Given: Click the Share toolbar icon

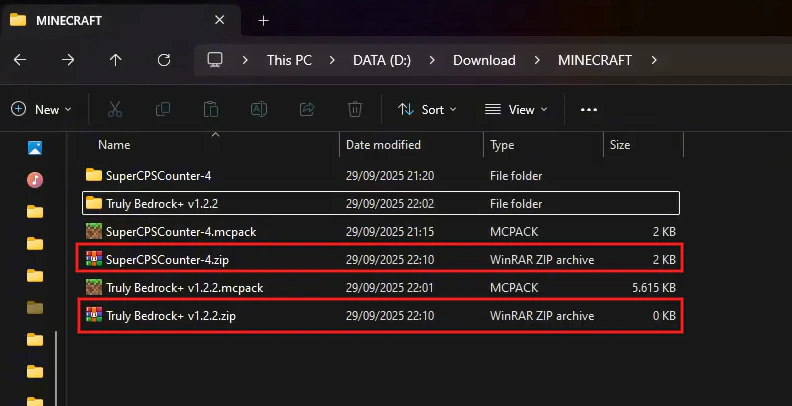Looking at the screenshot, I should coord(307,109).
